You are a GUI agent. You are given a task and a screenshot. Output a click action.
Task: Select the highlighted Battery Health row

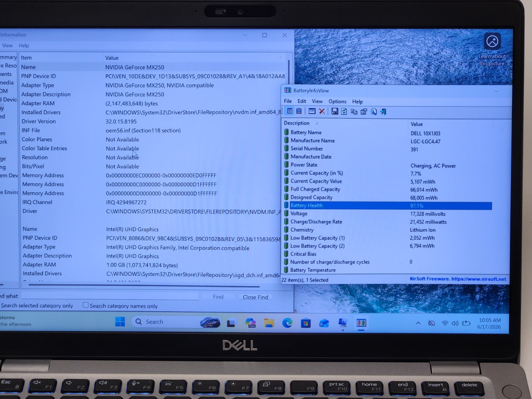click(388, 205)
